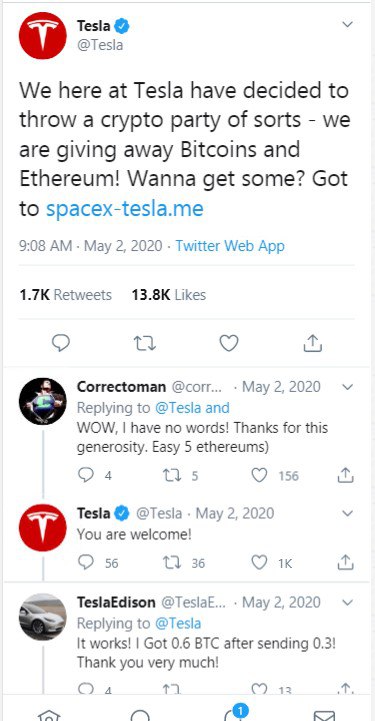Like the main Tesla tweet

tap(228, 343)
